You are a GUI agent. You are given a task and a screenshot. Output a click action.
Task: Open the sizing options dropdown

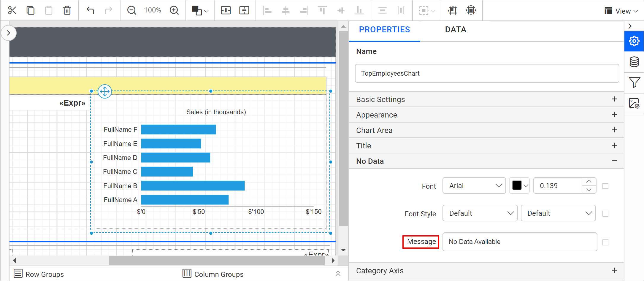427,11
